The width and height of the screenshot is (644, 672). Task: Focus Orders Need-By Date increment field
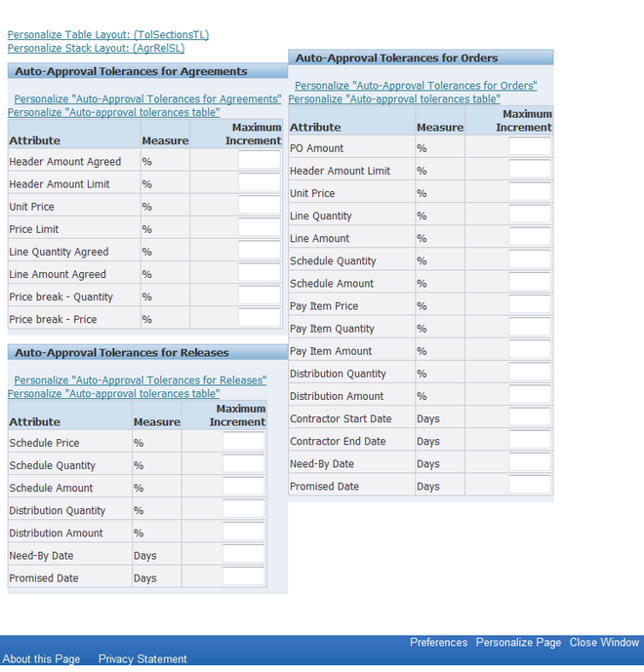[x=530, y=462]
